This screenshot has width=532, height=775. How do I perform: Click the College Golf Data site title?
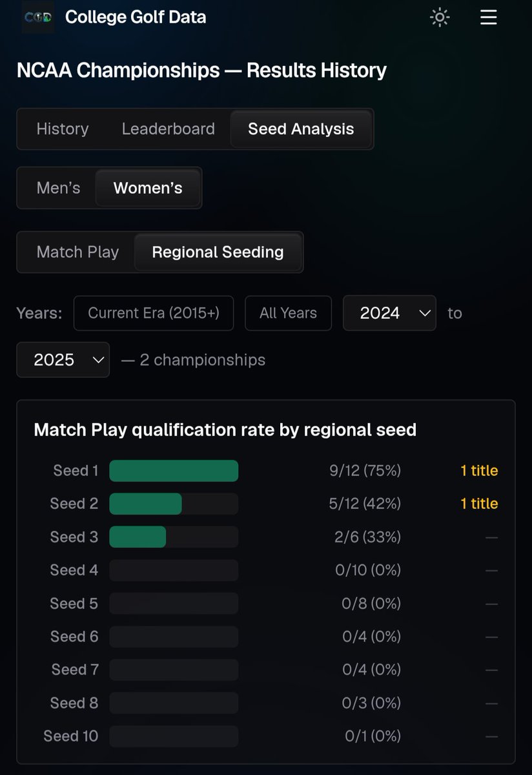(x=136, y=17)
